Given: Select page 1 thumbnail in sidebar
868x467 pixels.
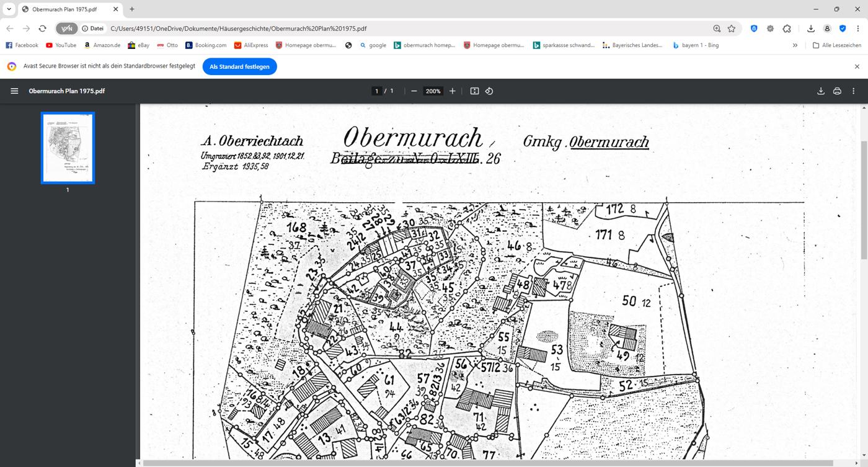Looking at the screenshot, I should (x=68, y=148).
